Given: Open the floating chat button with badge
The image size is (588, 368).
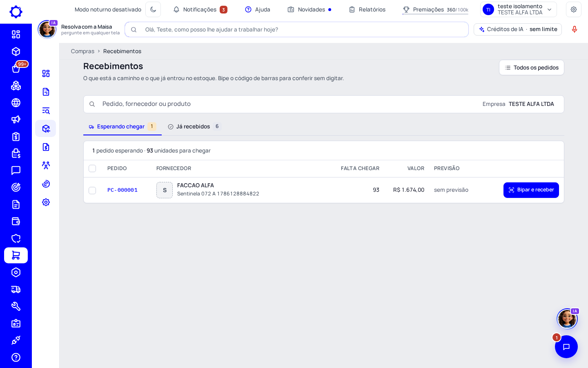Looking at the screenshot, I should 566,347.
